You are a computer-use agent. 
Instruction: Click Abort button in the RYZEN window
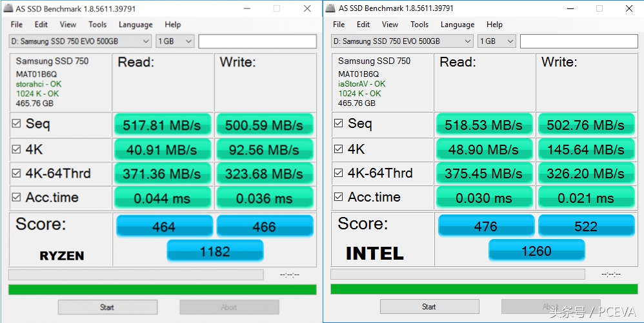(229, 307)
